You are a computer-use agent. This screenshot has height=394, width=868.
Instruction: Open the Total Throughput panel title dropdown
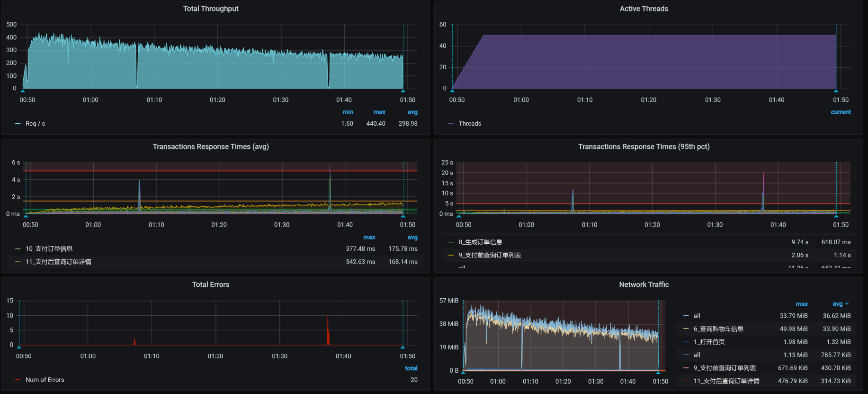211,9
